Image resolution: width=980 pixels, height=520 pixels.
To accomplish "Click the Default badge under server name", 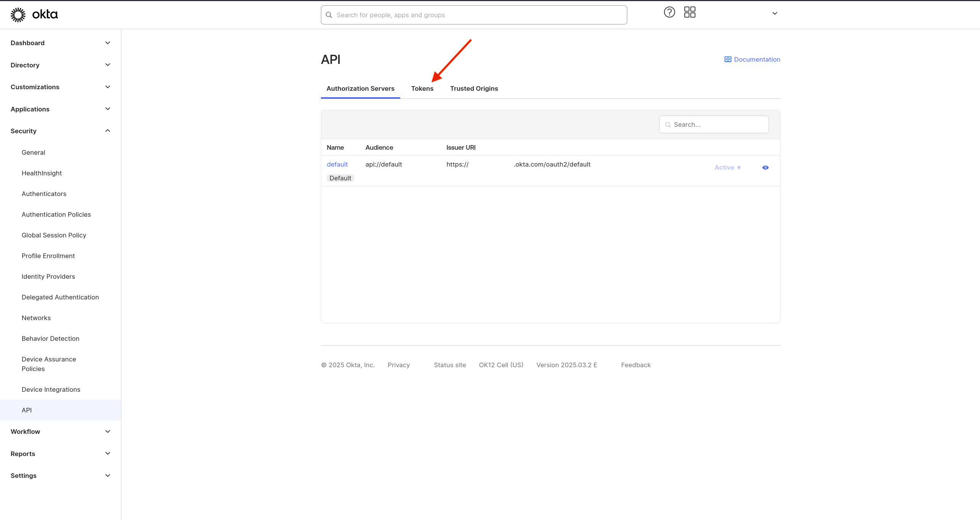I will pyautogui.click(x=340, y=178).
